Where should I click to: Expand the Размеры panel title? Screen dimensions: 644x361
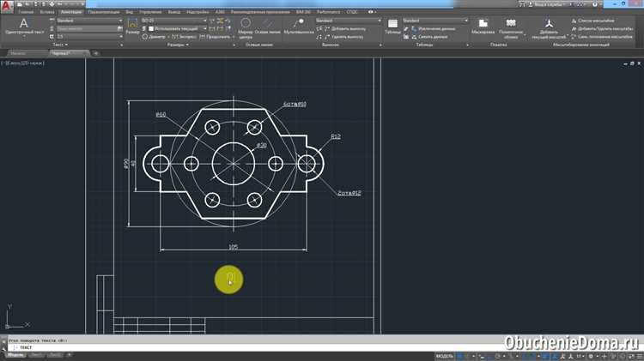pyautogui.click(x=178, y=45)
